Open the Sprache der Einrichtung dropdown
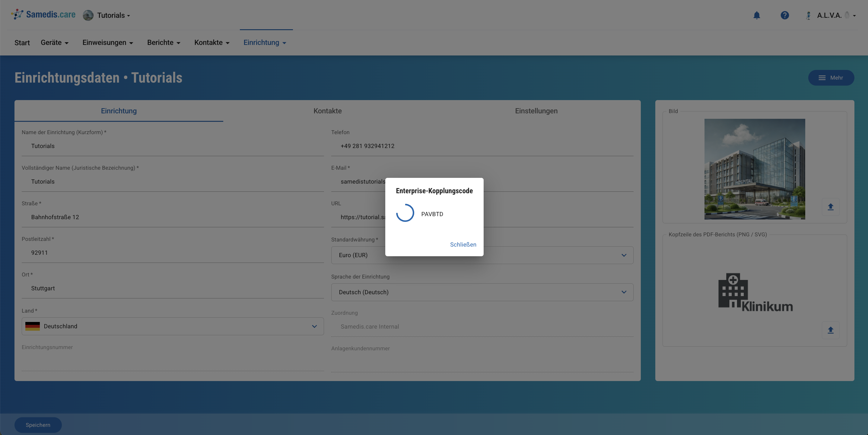 pos(624,292)
